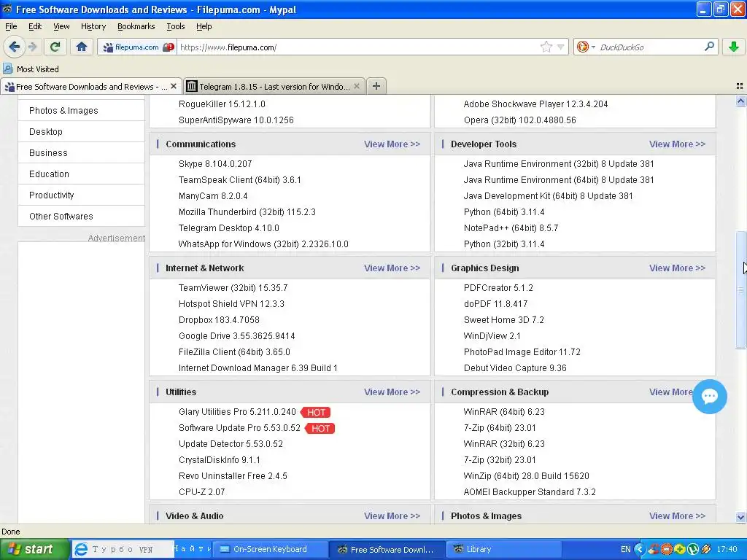The image size is (747, 560).
Task: Select Productivity sidebar category
Action: pos(82,195)
